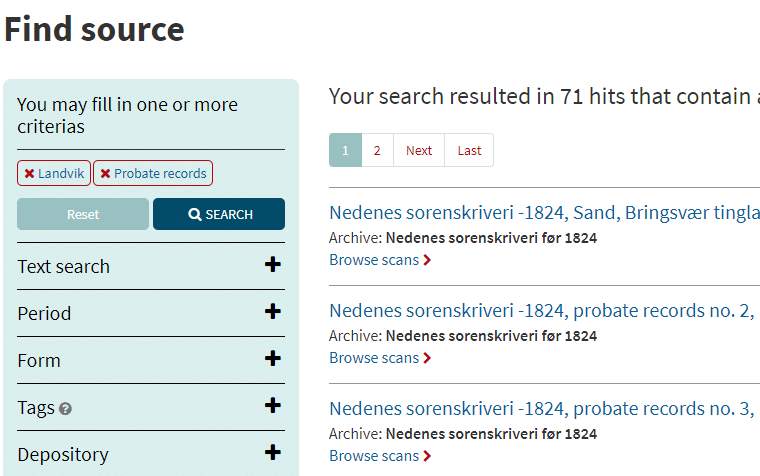This screenshot has width=760, height=476.
Task: Expand Text search with its plus icon
Action: tap(272, 265)
